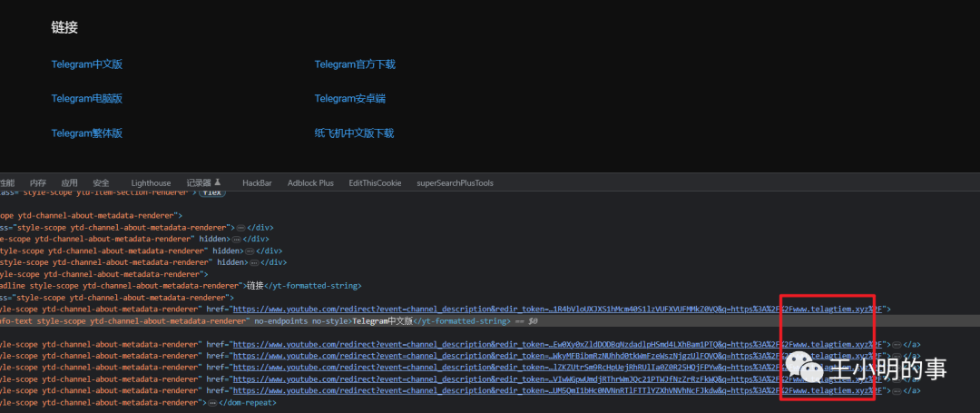Click the href URL with token 1R4bVloUXJXS1
The width and height of the screenshot is (980, 413).
(557, 310)
